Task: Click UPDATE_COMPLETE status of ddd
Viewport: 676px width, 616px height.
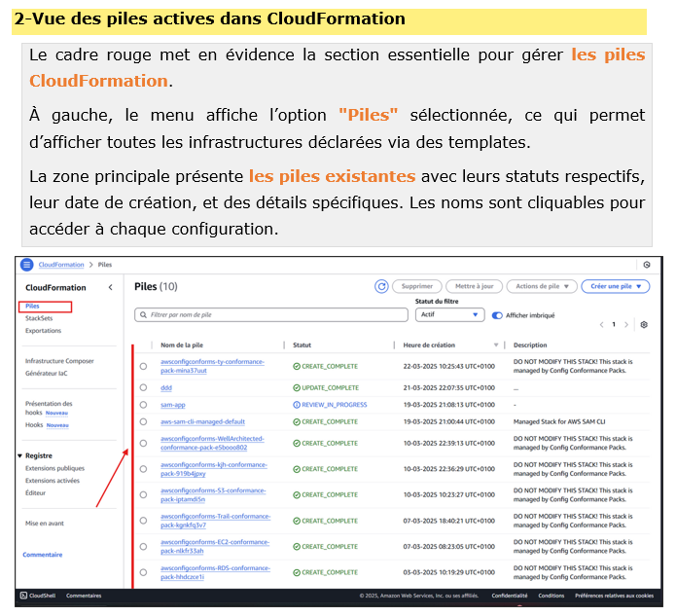Action: (x=326, y=388)
